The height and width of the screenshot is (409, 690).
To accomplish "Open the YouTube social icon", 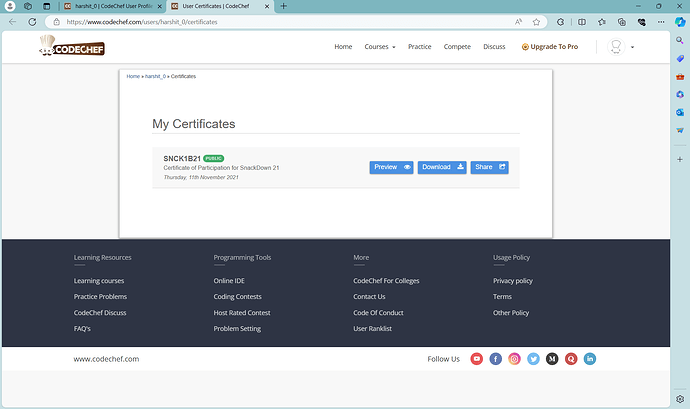I will 477,359.
